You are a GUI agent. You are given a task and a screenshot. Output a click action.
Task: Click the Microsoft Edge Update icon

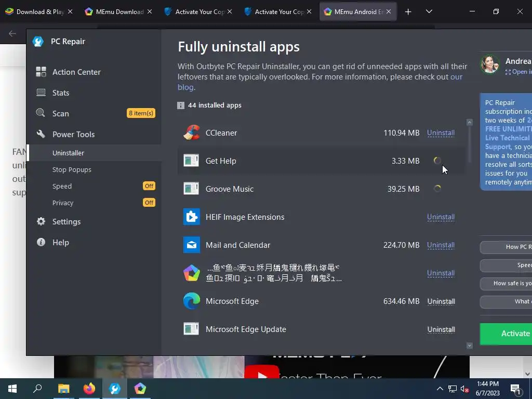pyautogui.click(x=191, y=329)
